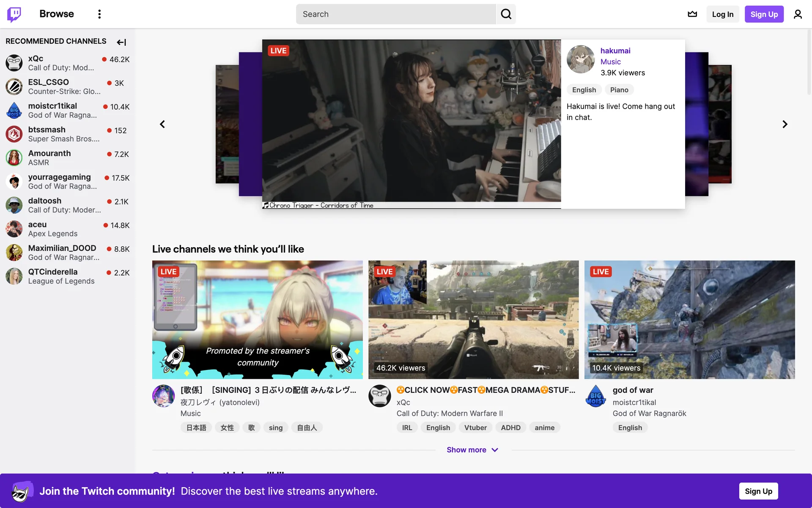Open moistcr1tikal God of War stream thumbnail

coord(689,319)
